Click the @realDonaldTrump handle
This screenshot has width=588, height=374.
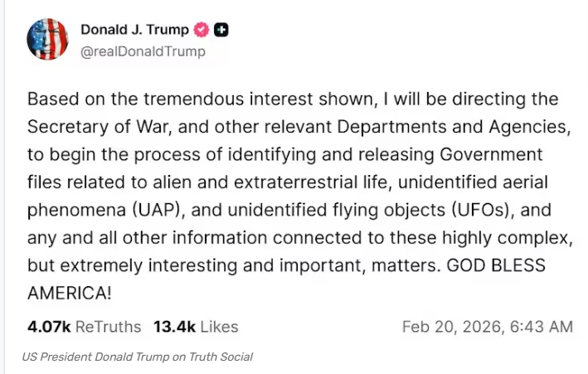(142, 51)
